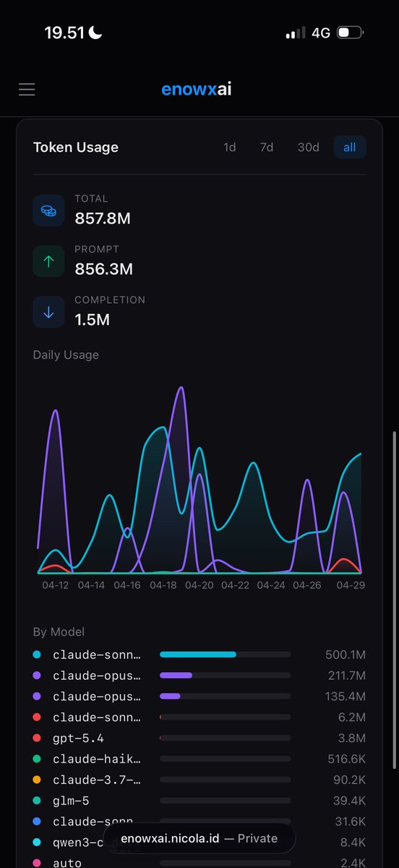Image resolution: width=399 pixels, height=868 pixels.
Task: Select the qwen3-c model row name
Action: point(79,843)
